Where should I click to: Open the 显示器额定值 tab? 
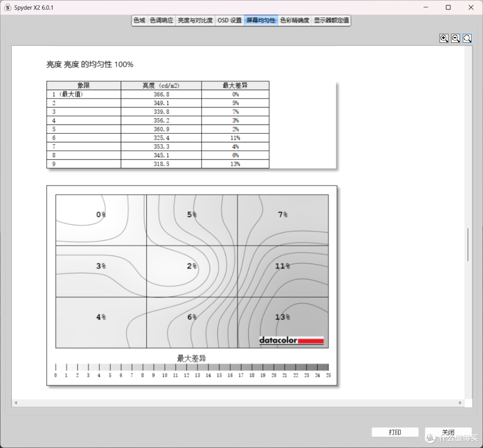point(331,20)
